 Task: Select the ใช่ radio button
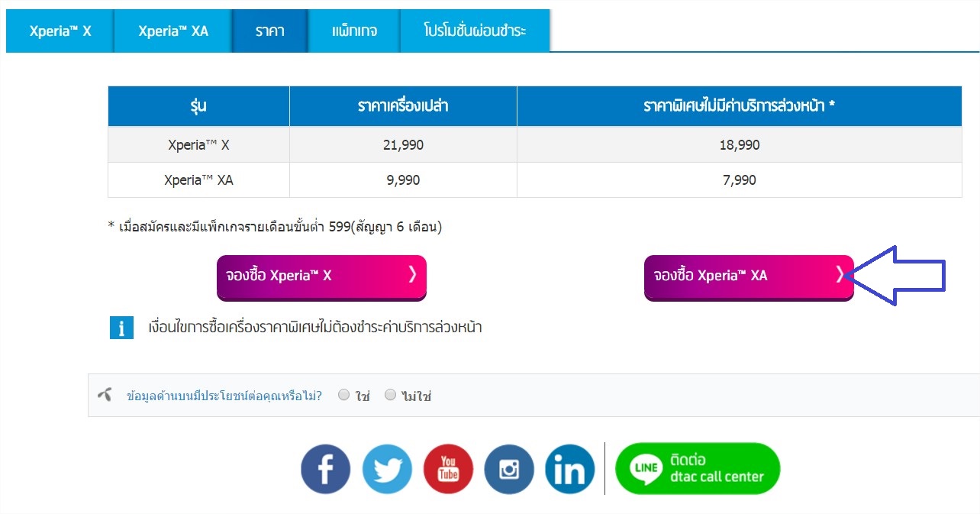click(344, 395)
